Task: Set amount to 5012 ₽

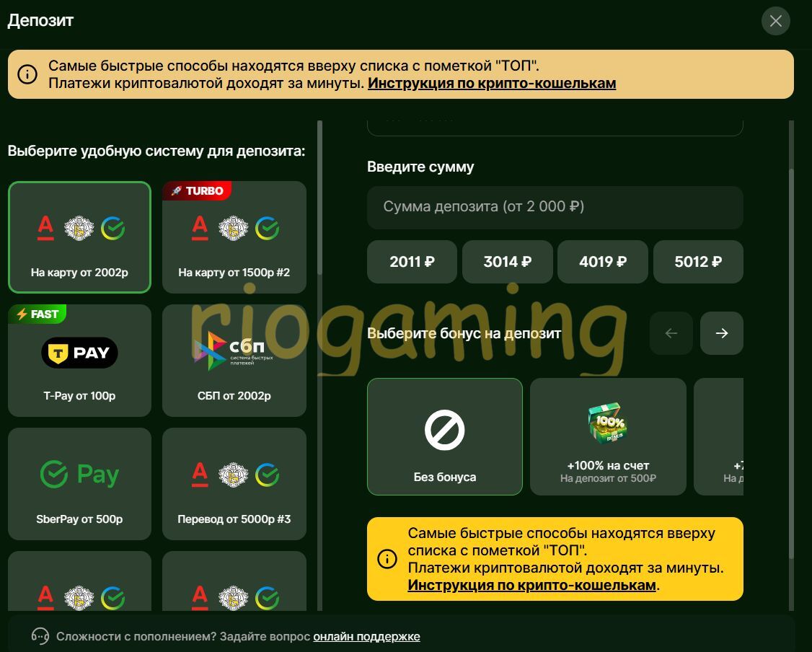Action: [x=698, y=262]
